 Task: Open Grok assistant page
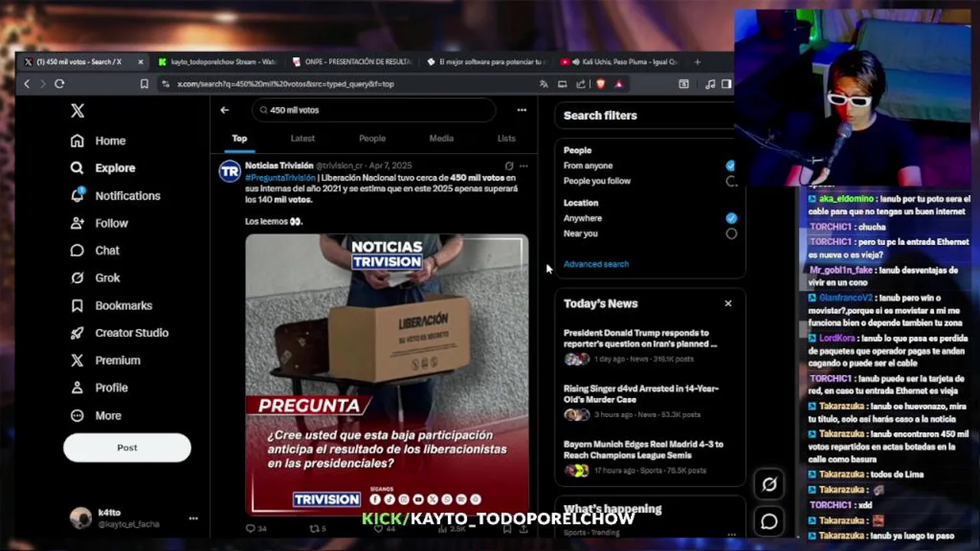click(95, 278)
